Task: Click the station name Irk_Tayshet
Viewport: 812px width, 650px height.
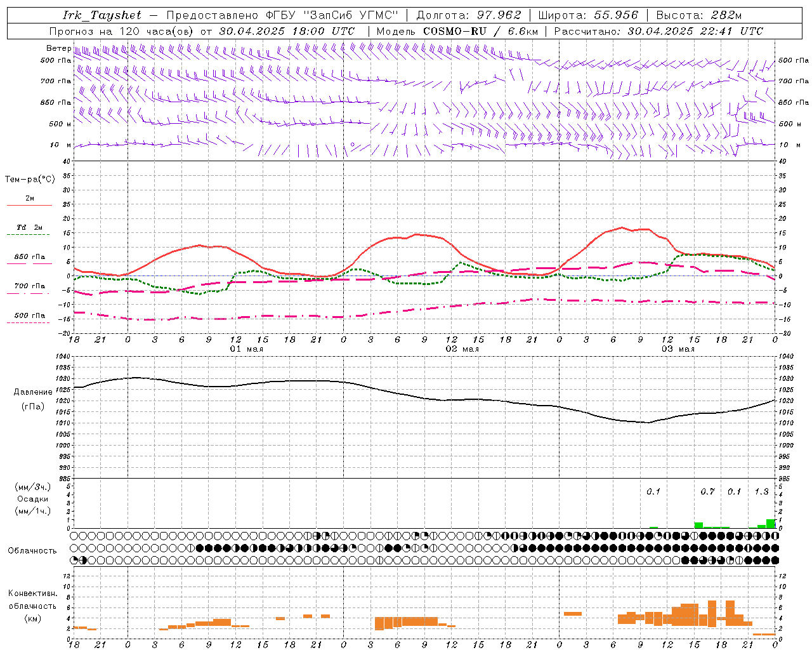Action: [102, 15]
